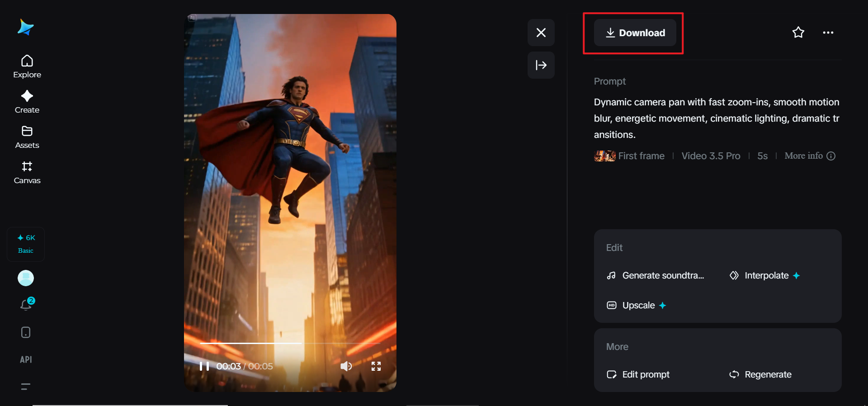
Task: Open the sidebar hamburger menu
Action: (x=26, y=387)
